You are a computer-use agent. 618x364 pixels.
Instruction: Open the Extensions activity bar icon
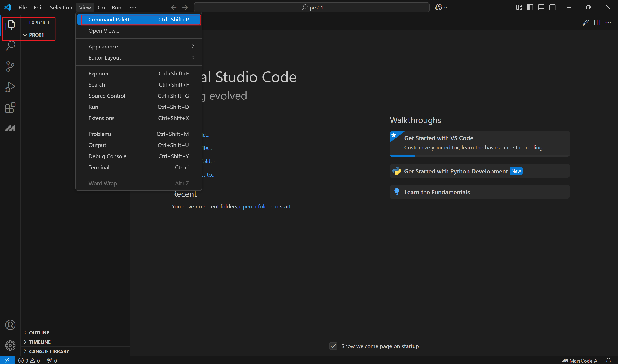[10, 108]
